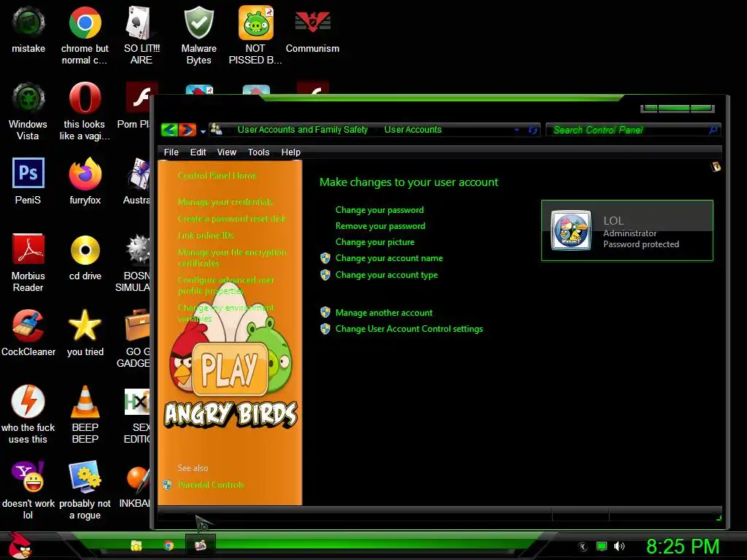Click the 'User Accounts' breadcrumb
The image size is (747, 560).
pyautogui.click(x=413, y=130)
